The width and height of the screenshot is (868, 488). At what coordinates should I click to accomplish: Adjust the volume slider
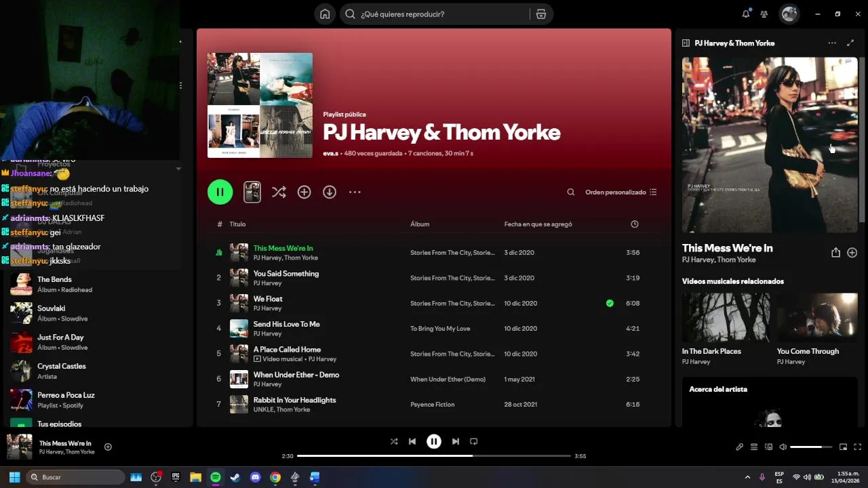[811, 447]
